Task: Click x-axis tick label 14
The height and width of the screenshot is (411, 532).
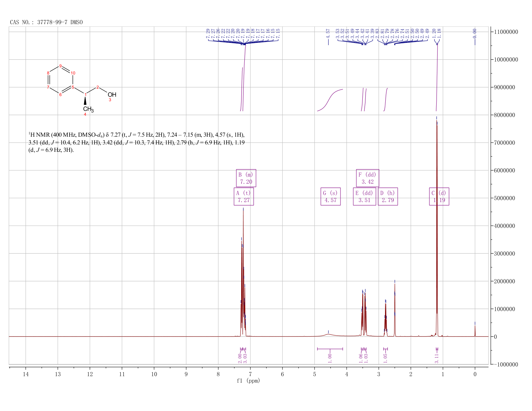Action: (26, 374)
